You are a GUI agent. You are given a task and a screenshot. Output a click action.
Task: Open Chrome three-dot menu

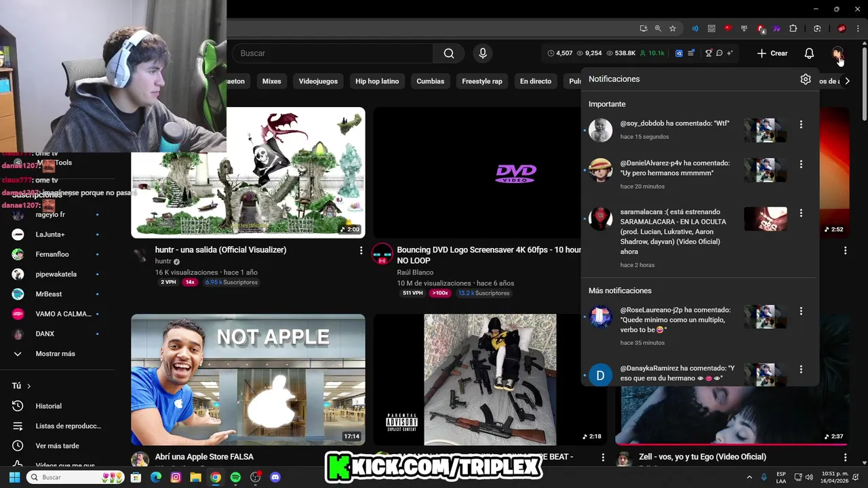coord(859,28)
